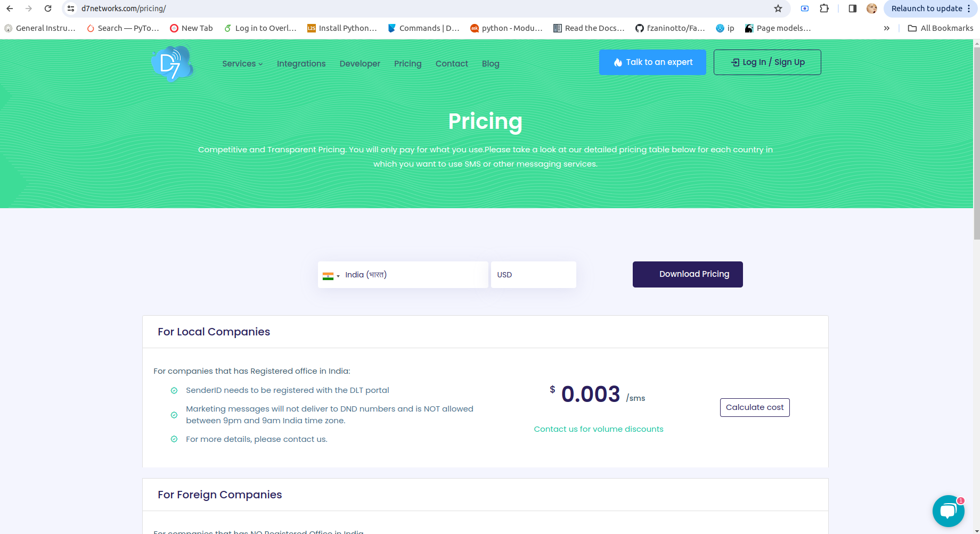This screenshot has height=534, width=980.
Task: Toggle the browser side panel icon
Action: (x=852, y=9)
